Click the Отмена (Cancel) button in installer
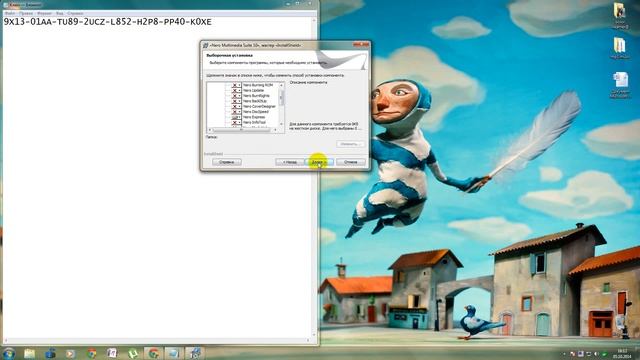Image resolution: width=640 pixels, height=360 pixels. coord(351,162)
